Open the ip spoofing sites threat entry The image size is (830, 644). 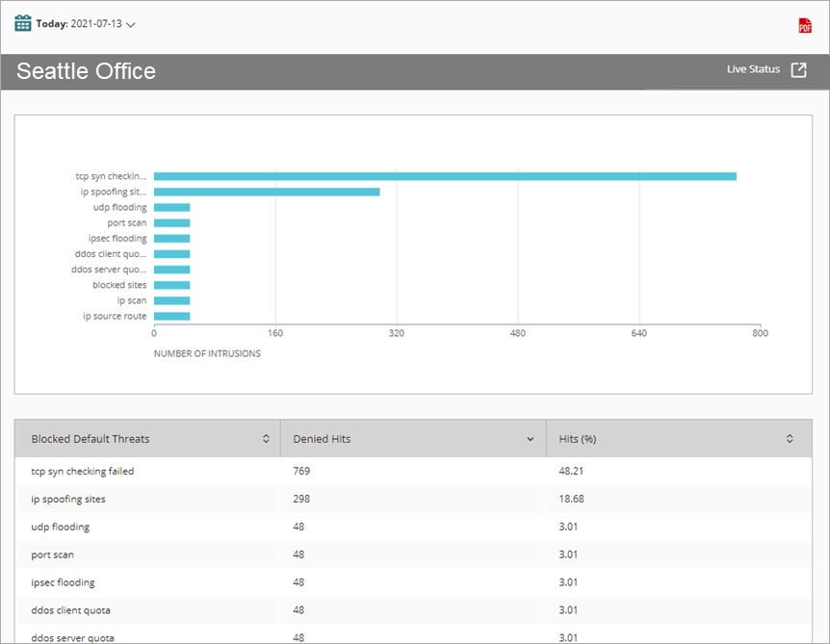(x=66, y=499)
